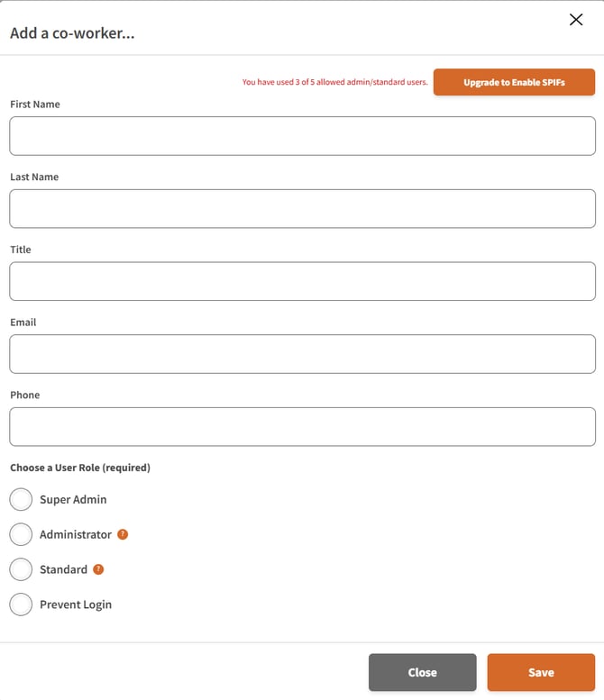
Task: Click into the Last Name field
Action: [302, 208]
